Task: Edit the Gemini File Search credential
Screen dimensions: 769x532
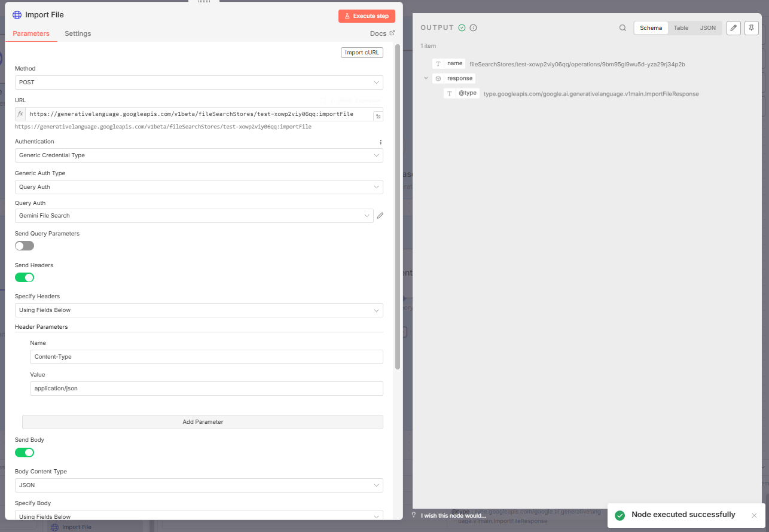Action: pos(380,215)
